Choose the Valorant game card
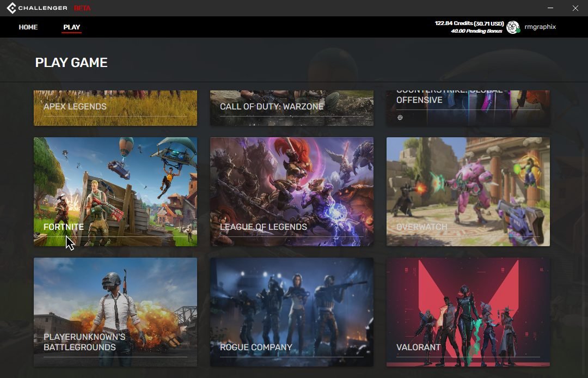This screenshot has height=378, width=588. [468, 312]
